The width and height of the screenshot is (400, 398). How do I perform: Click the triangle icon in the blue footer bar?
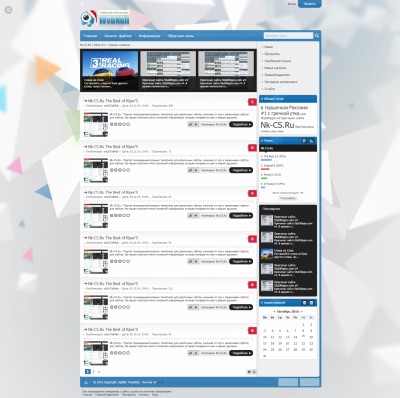coord(86,382)
